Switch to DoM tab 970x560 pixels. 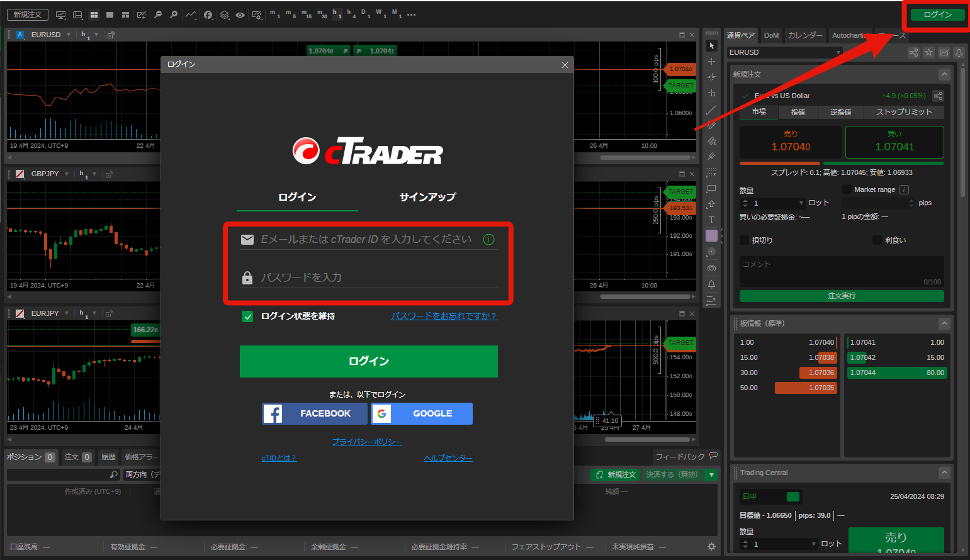pyautogui.click(x=771, y=35)
